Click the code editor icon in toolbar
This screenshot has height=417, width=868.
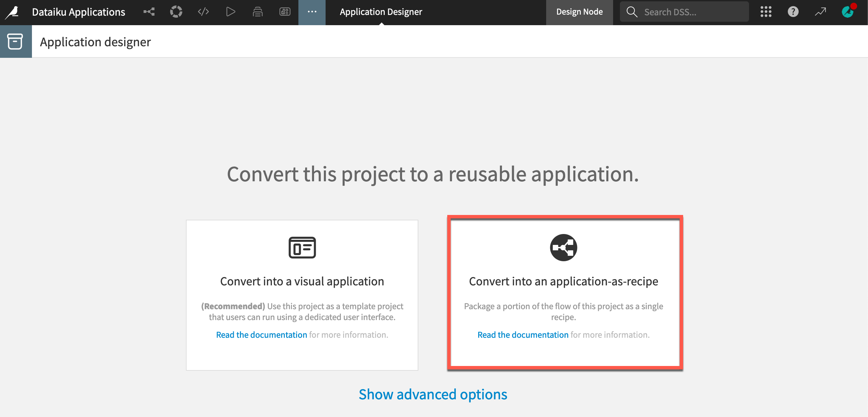click(x=204, y=12)
